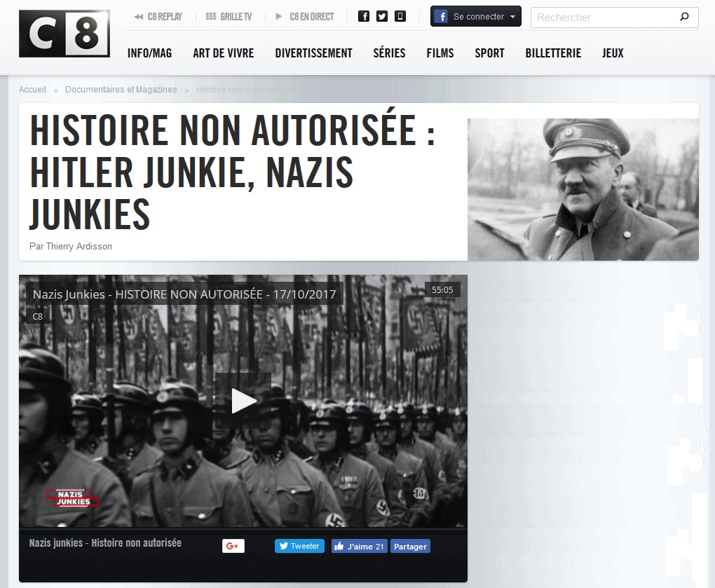Click the J'aime 21 button

point(359,546)
